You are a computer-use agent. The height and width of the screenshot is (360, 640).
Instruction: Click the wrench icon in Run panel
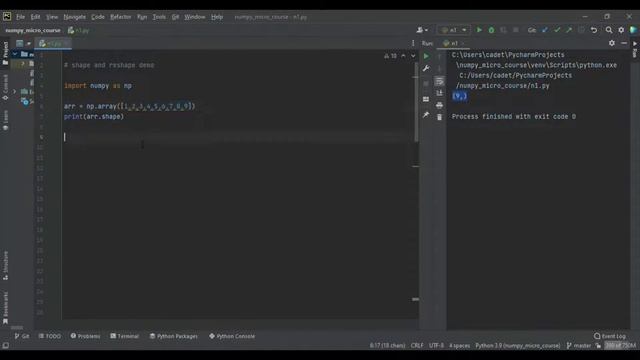click(x=426, y=68)
